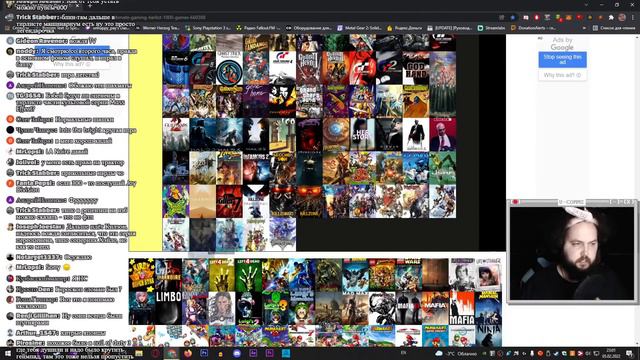
Task: Open the Windows notification center
Action: pyautogui.click(x=629, y=353)
